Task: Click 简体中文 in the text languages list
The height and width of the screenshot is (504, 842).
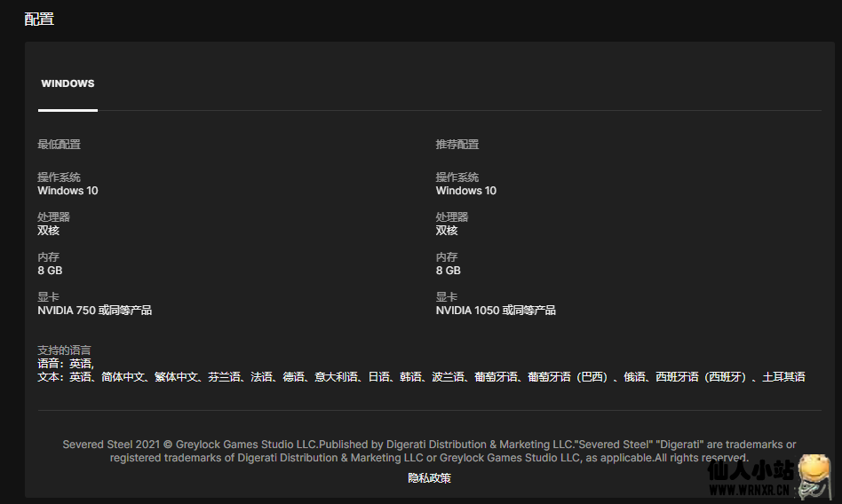Action: click(x=123, y=377)
